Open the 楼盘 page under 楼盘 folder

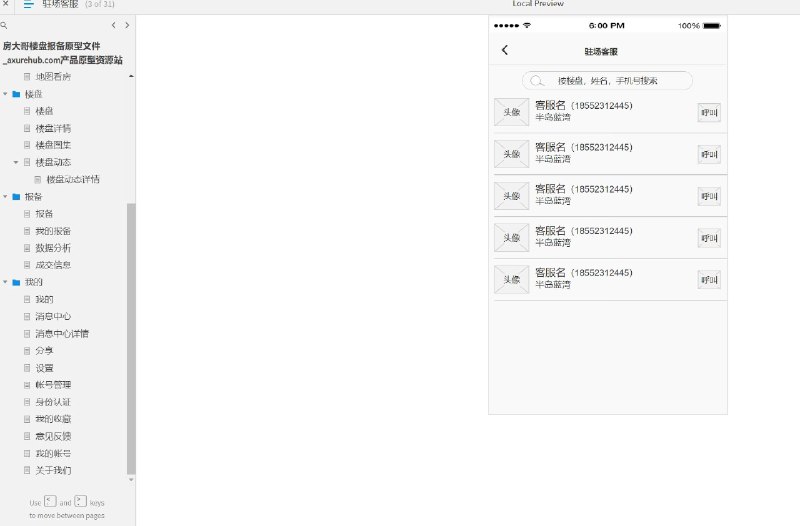pyautogui.click(x=44, y=111)
